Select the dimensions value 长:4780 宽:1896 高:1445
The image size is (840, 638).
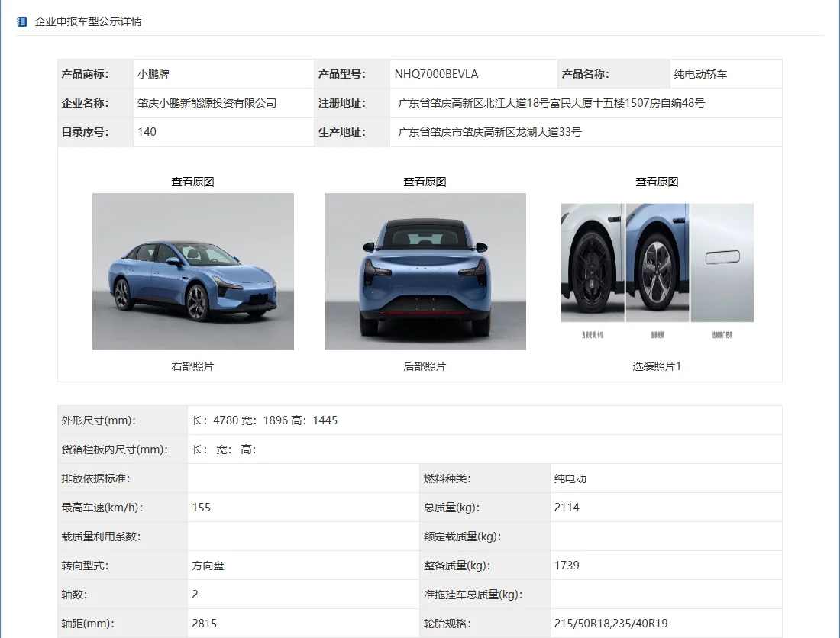[265, 420]
